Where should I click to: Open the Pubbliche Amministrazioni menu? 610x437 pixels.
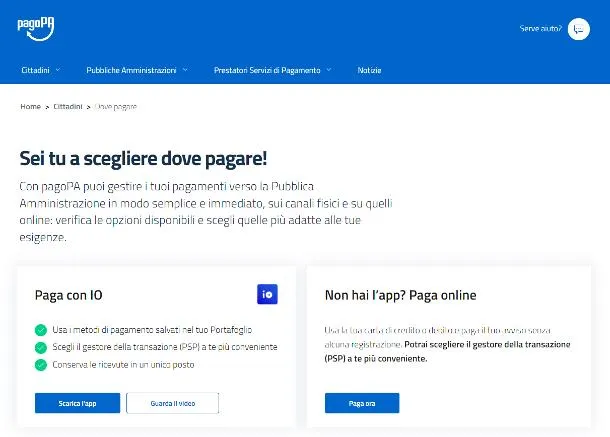click(x=131, y=70)
